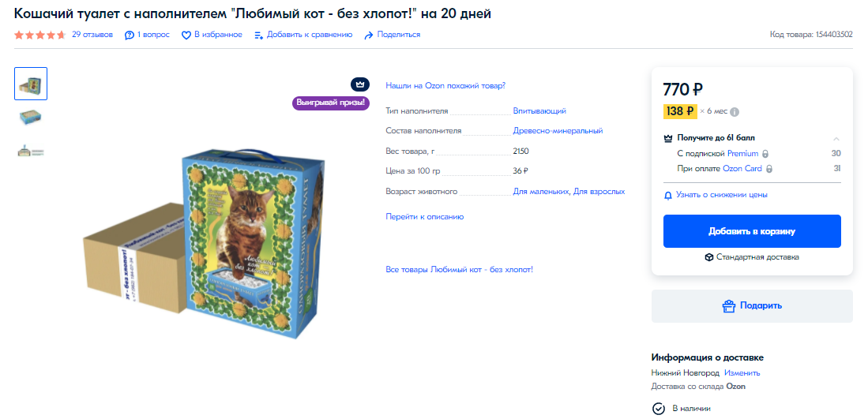Click the crown badge above product image
868x419 pixels.
pos(360,84)
